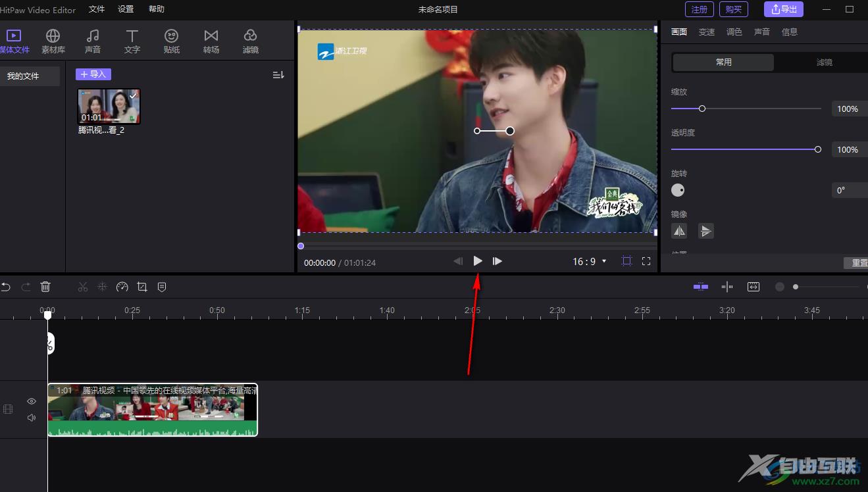Hide the video track with eye icon
This screenshot has height=492, width=868.
pyautogui.click(x=32, y=401)
